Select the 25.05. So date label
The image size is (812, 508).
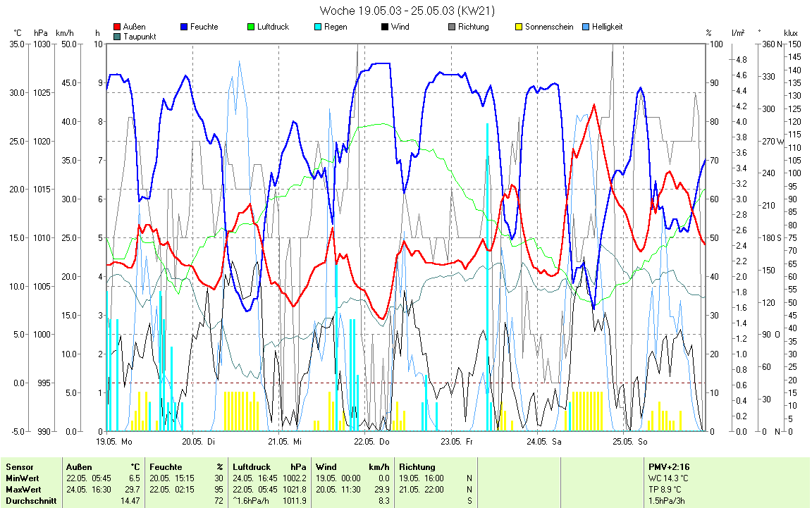pyautogui.click(x=629, y=442)
